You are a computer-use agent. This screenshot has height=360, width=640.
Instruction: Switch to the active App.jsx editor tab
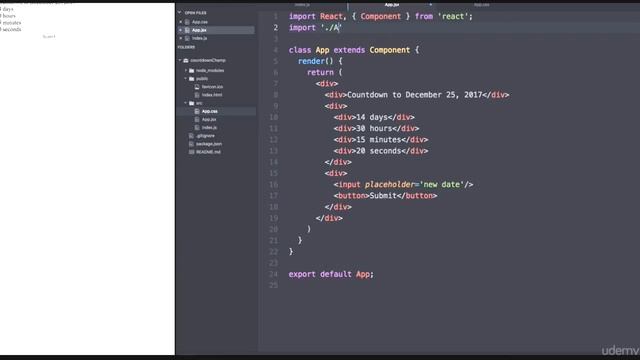tap(391, 5)
